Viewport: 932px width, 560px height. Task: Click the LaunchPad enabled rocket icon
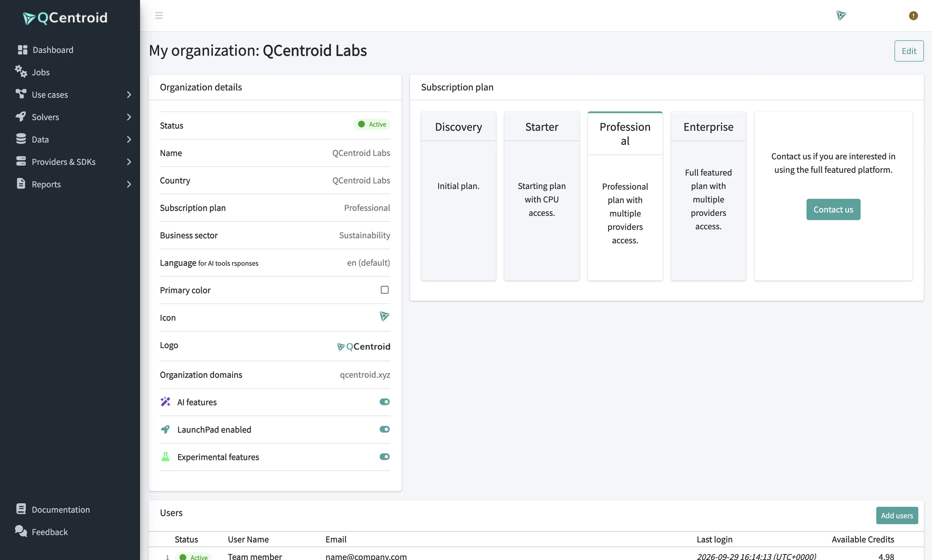(x=165, y=429)
